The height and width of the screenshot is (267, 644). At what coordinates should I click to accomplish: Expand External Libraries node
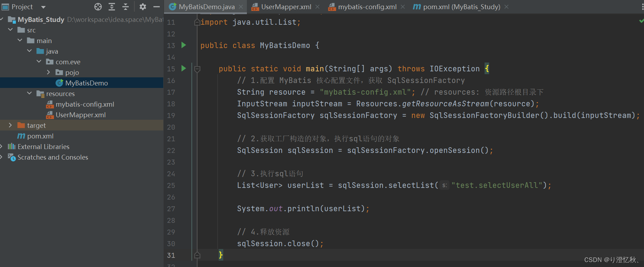1,146
